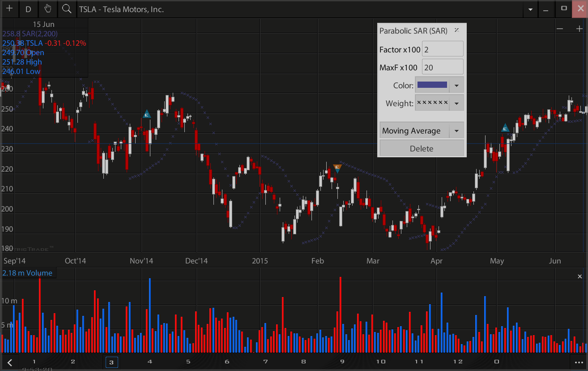
Task: Open the symbol history dropdown arrow
Action: click(530, 9)
